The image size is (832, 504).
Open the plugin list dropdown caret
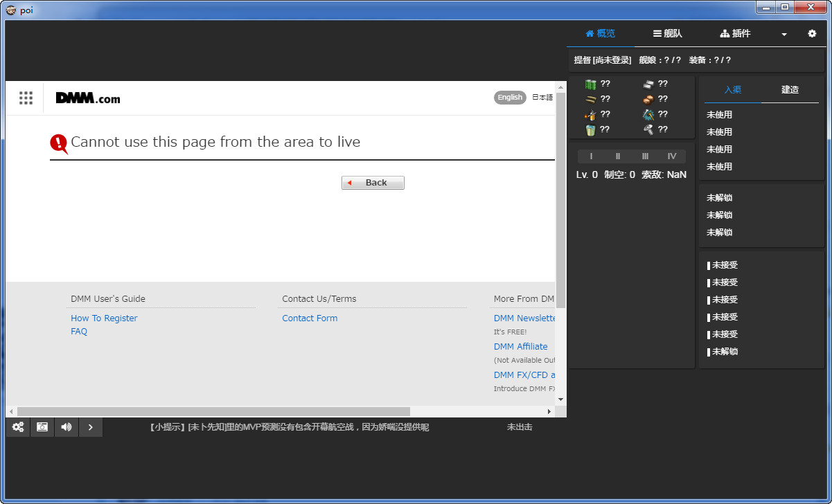784,34
